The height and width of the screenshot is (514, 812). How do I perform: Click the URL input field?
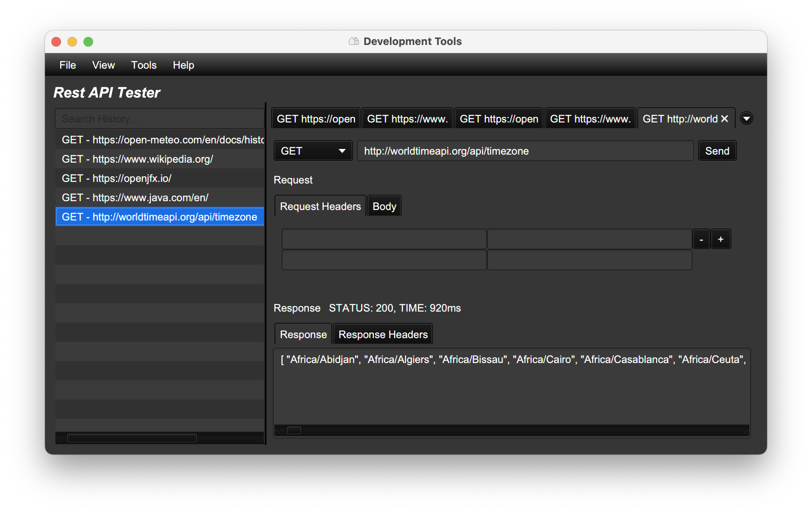[525, 151]
